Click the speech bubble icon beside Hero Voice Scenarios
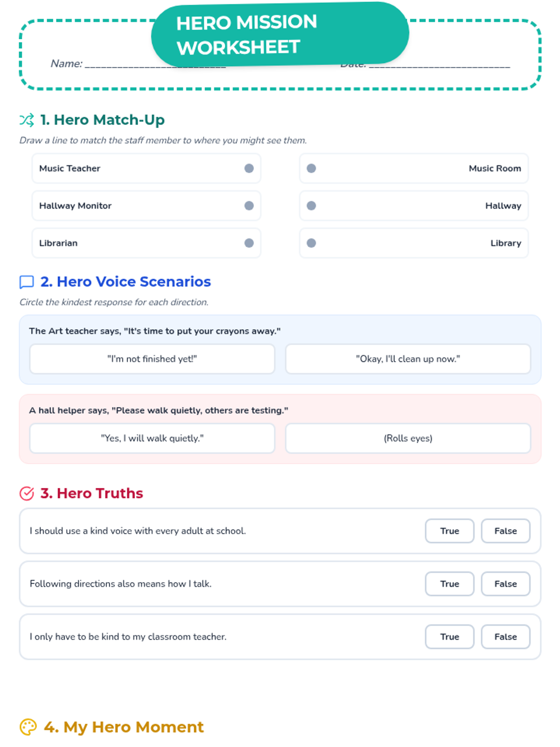The height and width of the screenshot is (747, 560). 27,282
